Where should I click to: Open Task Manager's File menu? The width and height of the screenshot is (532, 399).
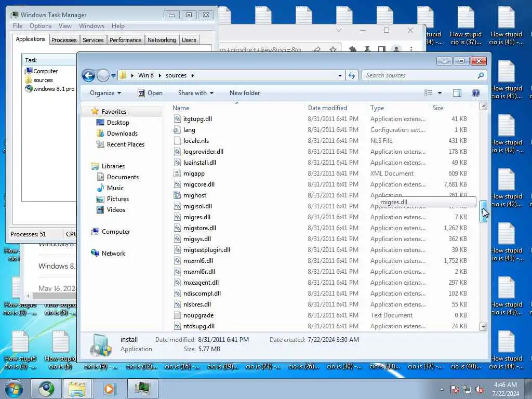(x=17, y=26)
